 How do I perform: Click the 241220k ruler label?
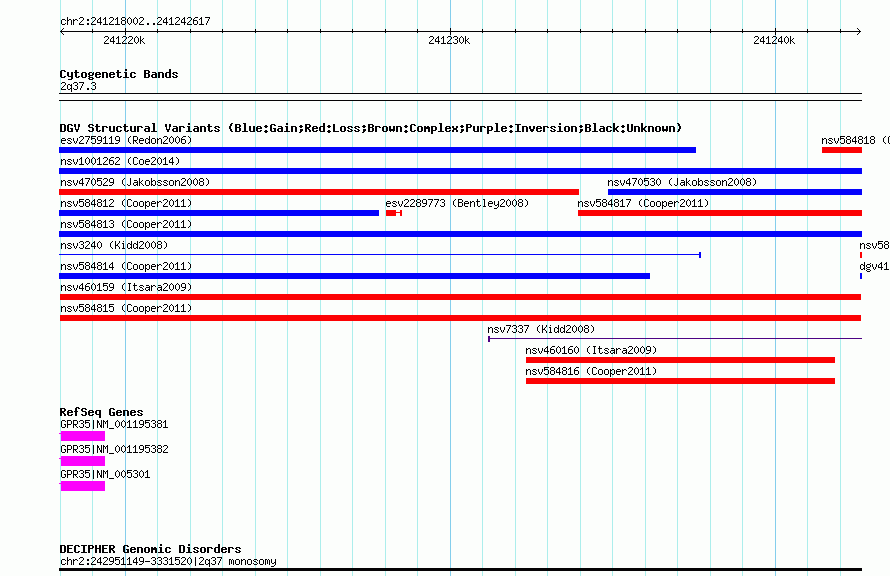(x=124, y=40)
